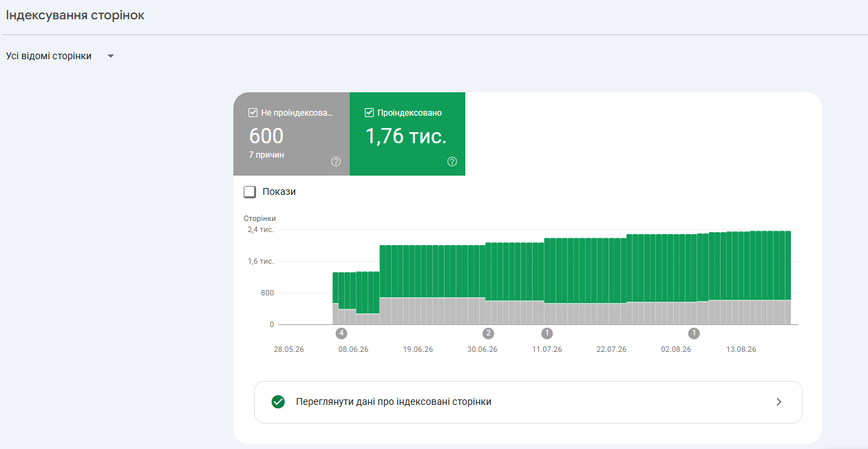Viewport: 868px width, 449px height.
Task: Click the Індексування сторінок heading
Action: click(75, 15)
